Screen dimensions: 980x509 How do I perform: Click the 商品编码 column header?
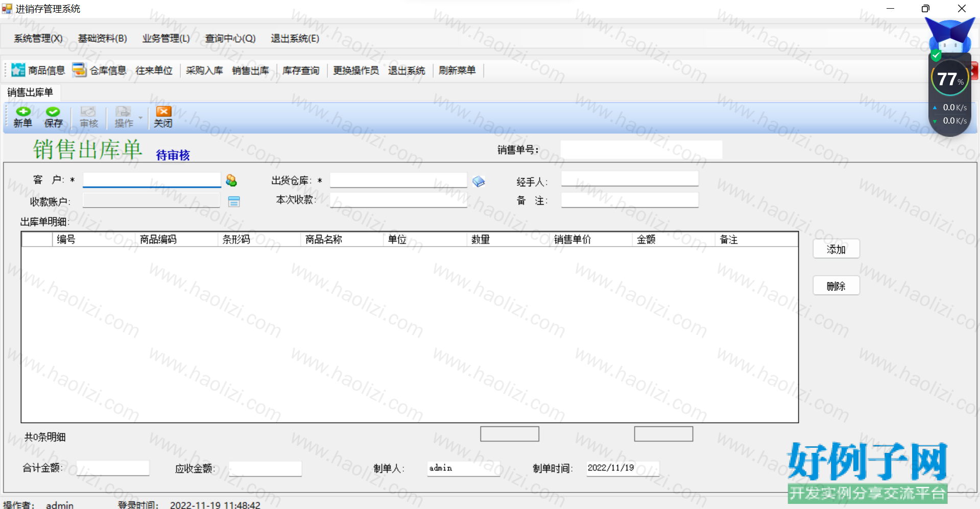tap(177, 239)
